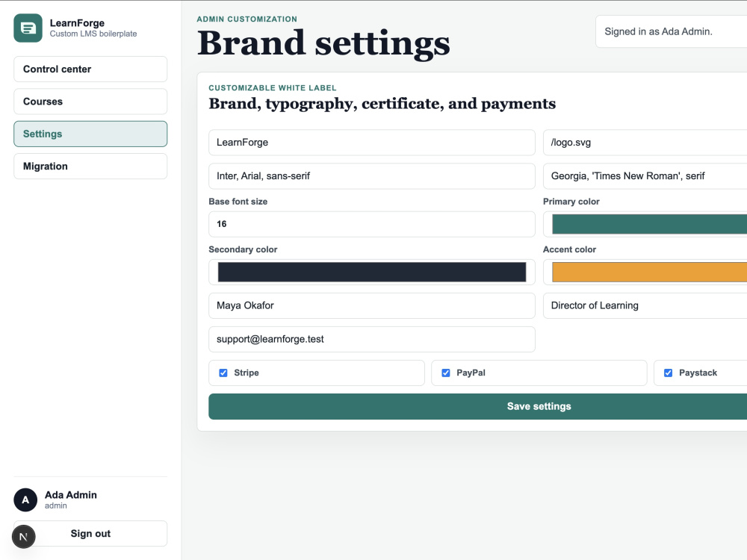
Task: Go to the Courses section
Action: tap(90, 102)
